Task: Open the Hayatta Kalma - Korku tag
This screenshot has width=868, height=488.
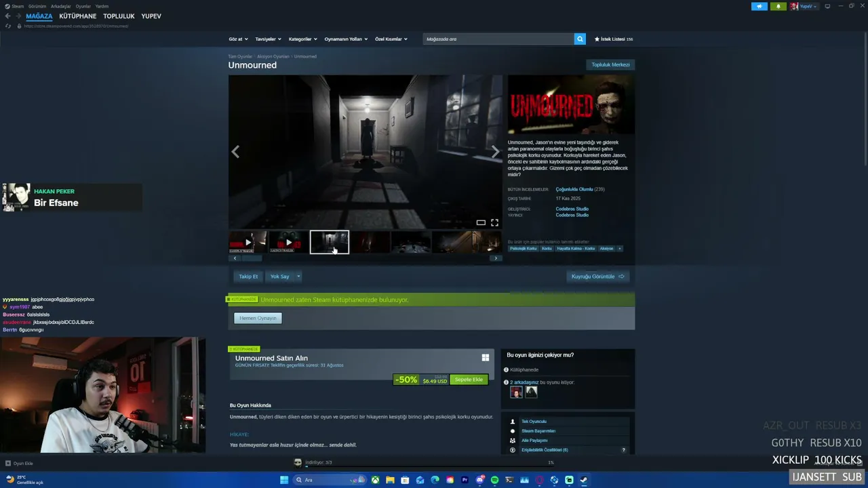Action: point(576,249)
